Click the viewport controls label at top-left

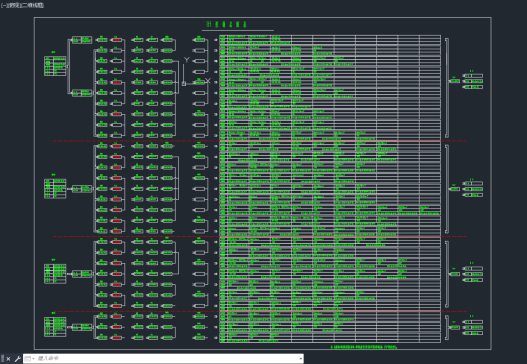coord(22,5)
